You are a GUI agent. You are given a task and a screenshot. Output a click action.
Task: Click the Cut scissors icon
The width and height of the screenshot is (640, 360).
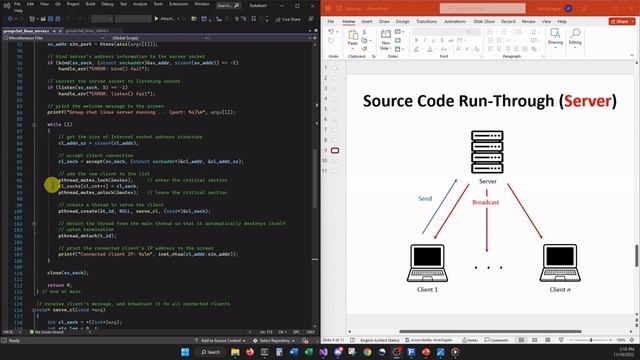click(364, 32)
